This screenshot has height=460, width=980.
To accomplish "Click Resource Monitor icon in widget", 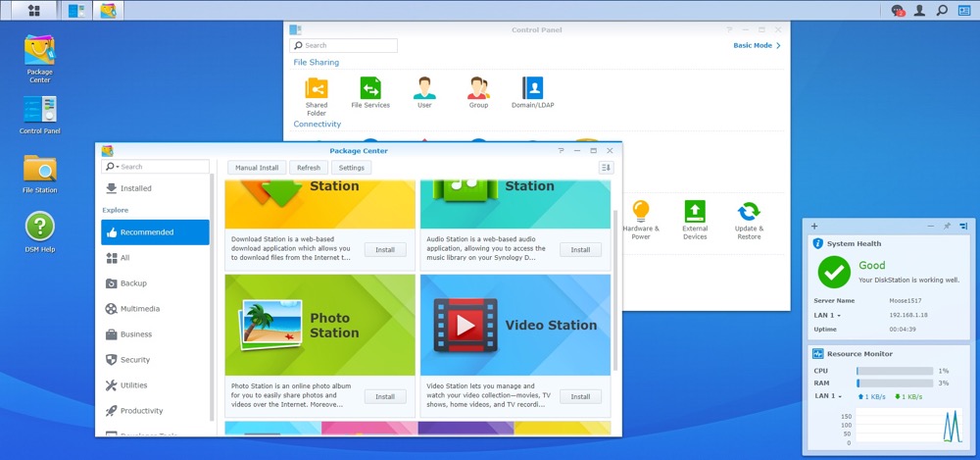I will (817, 354).
